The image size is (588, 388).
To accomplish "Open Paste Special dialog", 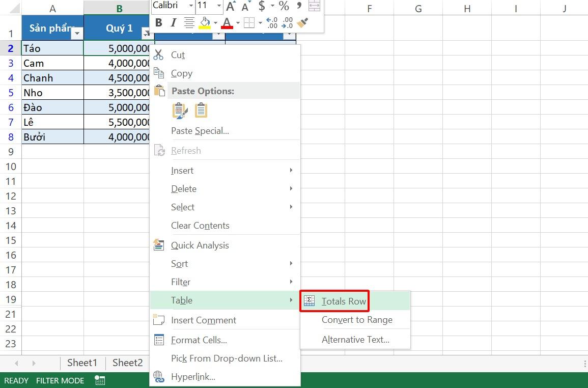I will [200, 130].
